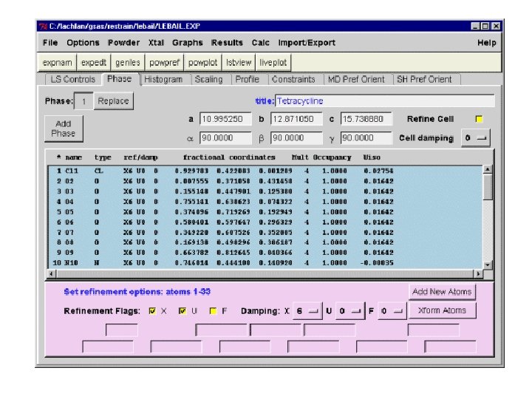Toggle the U refinement flag checkbox

[x=183, y=311]
